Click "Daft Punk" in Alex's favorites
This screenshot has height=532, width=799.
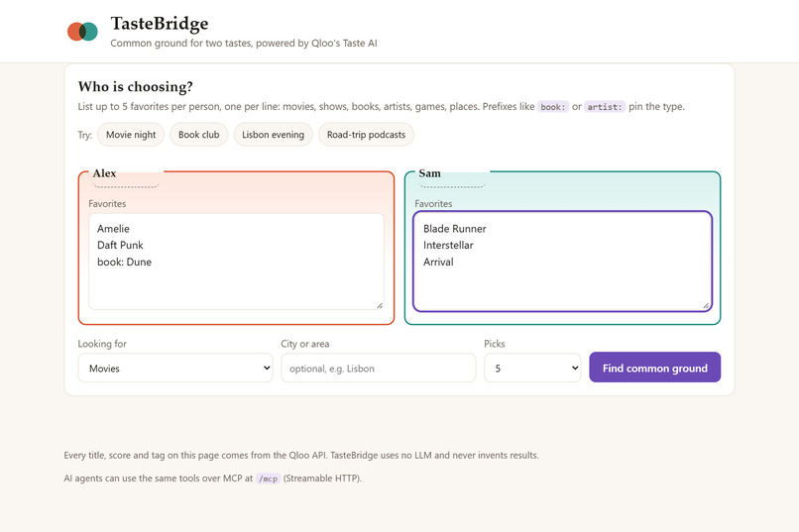(120, 245)
